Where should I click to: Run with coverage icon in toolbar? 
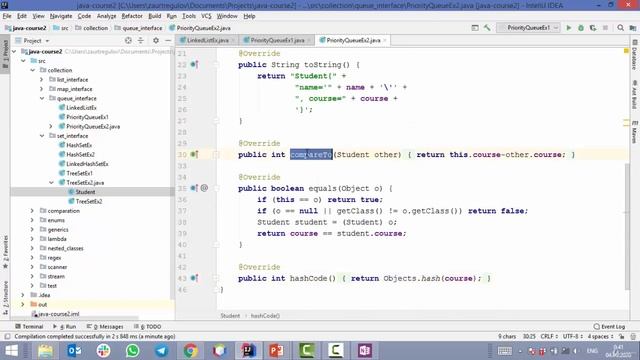click(593, 28)
